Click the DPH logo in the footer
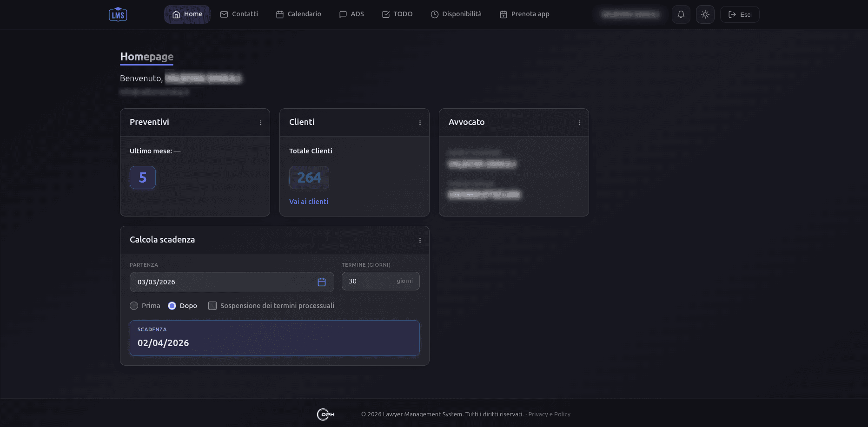The image size is (868, 427). coord(325,414)
